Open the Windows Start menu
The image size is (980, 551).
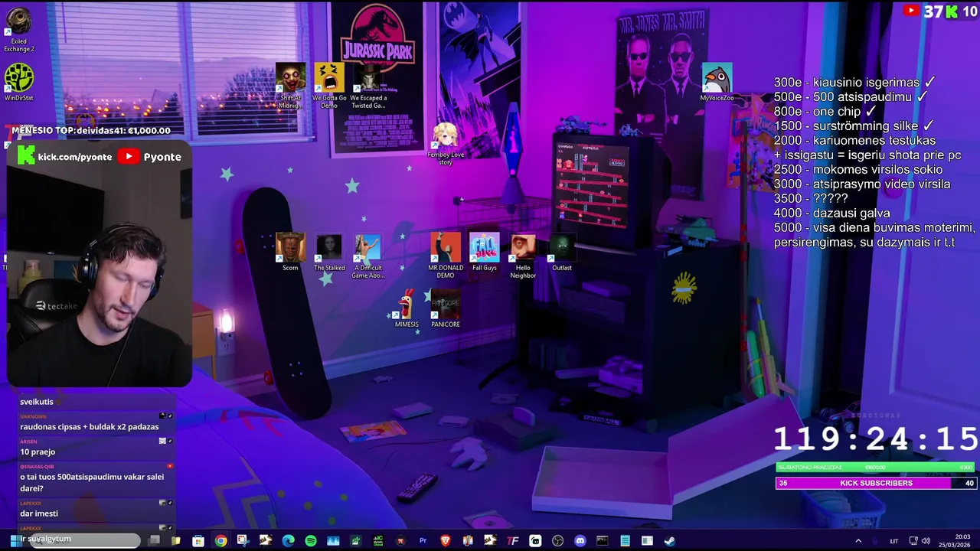point(15,541)
